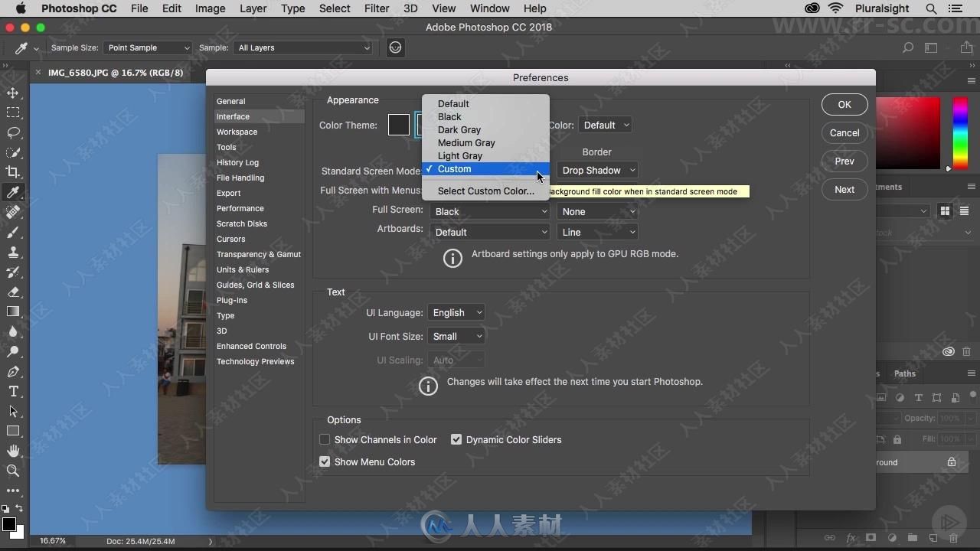
Task: Open the Artboards color dropdown showing Default
Action: pos(489,232)
